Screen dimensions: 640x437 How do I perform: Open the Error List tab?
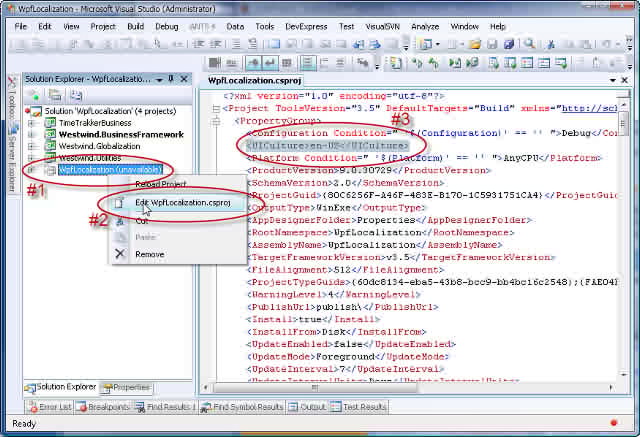point(50,407)
